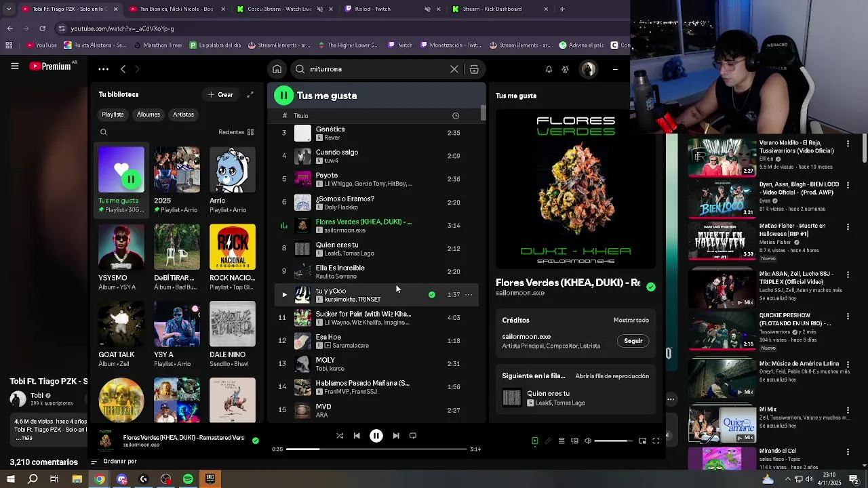
Task: Play the 'tu y yOoo' track row
Action: pos(284,295)
